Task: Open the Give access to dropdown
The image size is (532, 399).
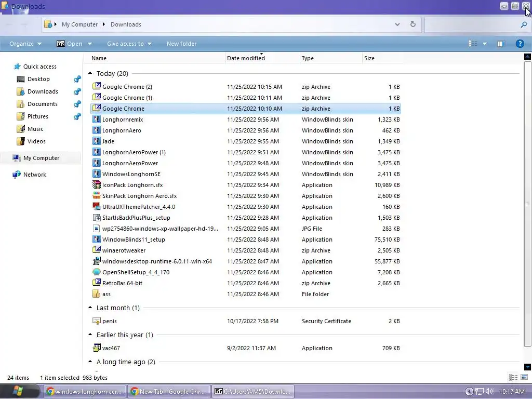Action: coord(129,44)
